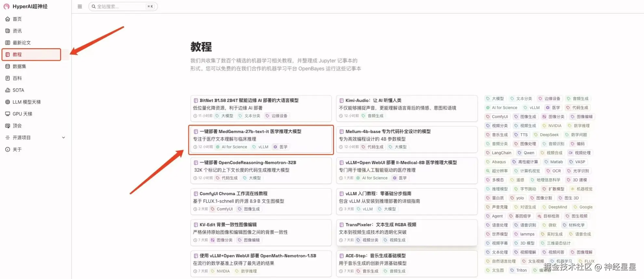
Task: Open OpenMath-Nemotron-1.5B tutorial card
Action: 261,264
